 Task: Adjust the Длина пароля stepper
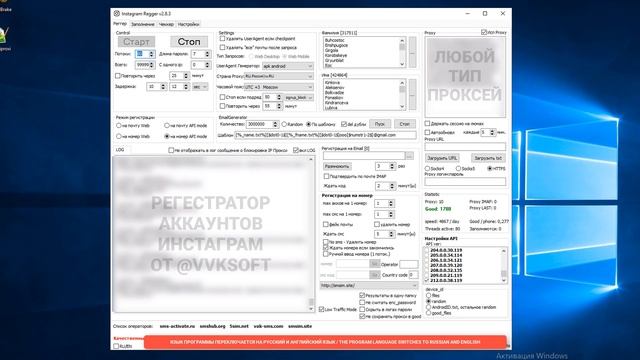207,54
